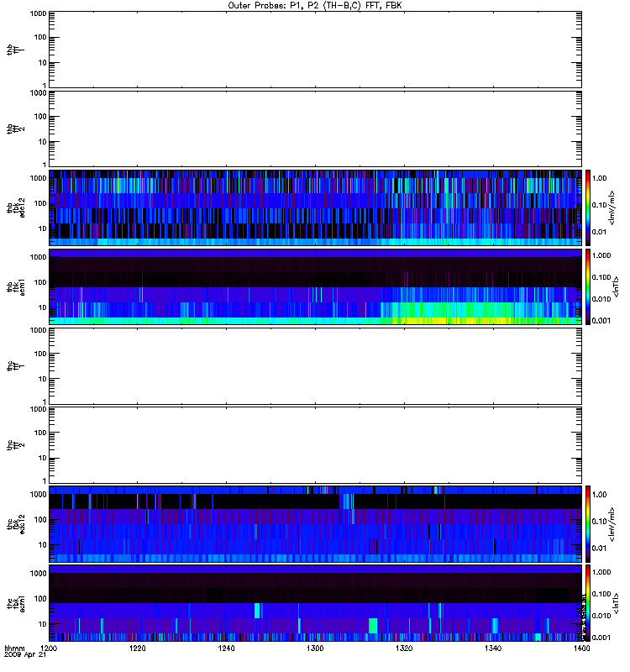Click the "1300" time axis label

315,648
